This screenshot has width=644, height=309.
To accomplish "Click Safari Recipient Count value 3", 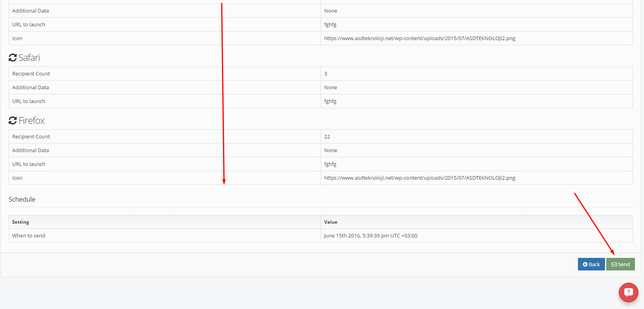I will [326, 74].
